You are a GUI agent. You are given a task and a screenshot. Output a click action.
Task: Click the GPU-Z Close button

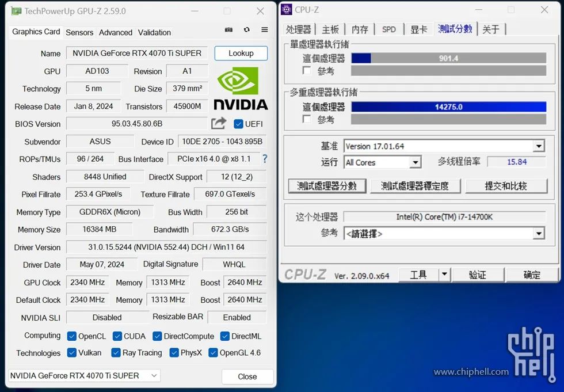click(247, 376)
